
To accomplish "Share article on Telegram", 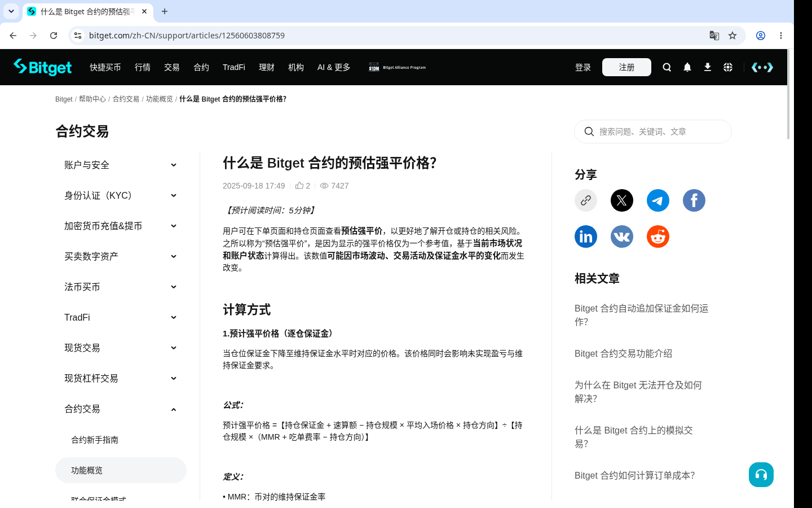I will (658, 200).
